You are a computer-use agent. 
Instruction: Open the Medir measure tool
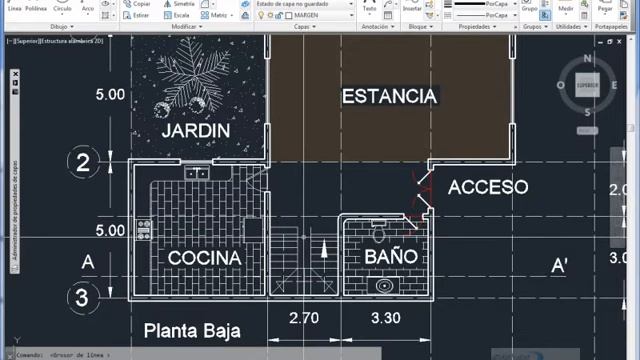(x=566, y=6)
